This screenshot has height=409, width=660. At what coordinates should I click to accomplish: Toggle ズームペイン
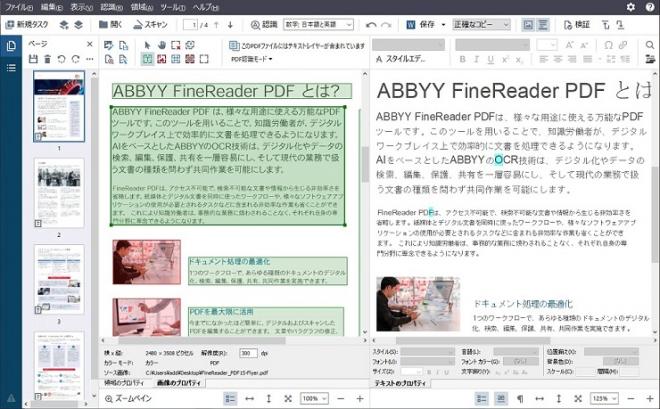point(128,398)
